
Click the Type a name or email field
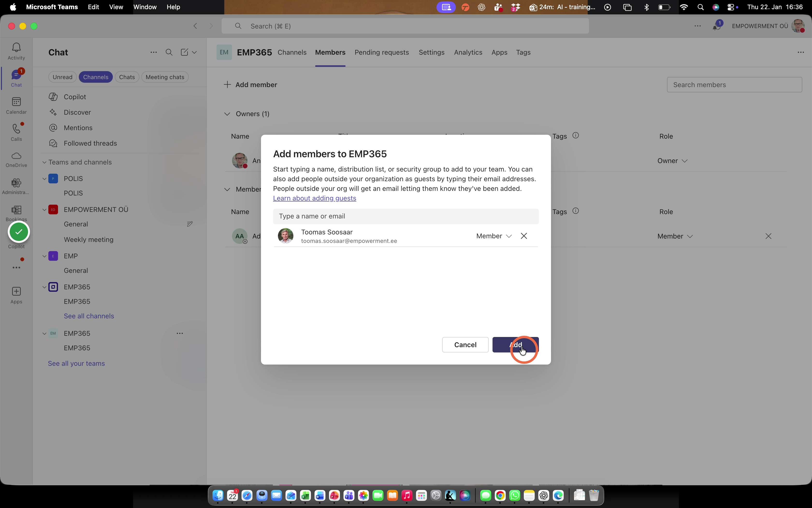(x=406, y=216)
